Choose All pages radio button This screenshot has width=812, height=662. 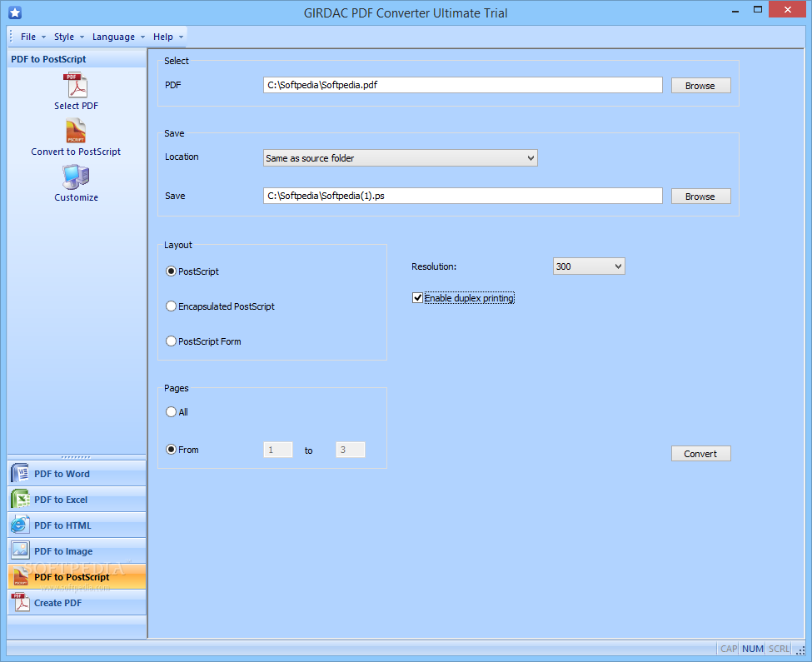(x=171, y=412)
